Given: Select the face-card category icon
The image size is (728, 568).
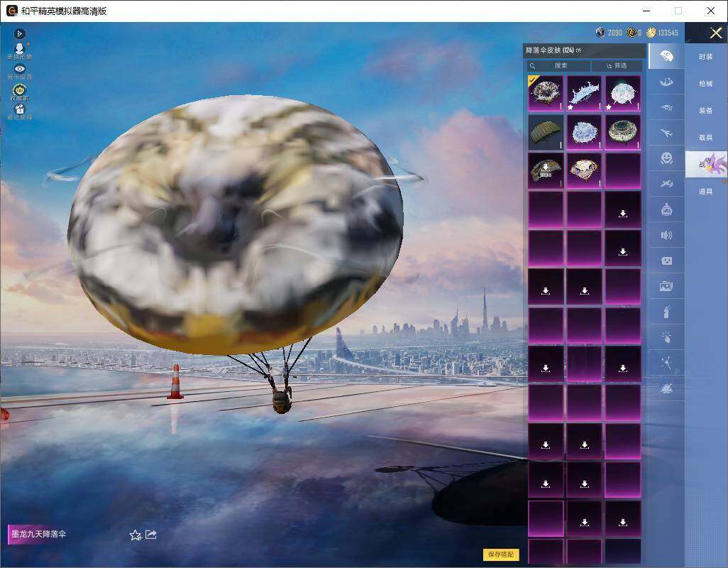Looking at the screenshot, I should click(666, 261).
